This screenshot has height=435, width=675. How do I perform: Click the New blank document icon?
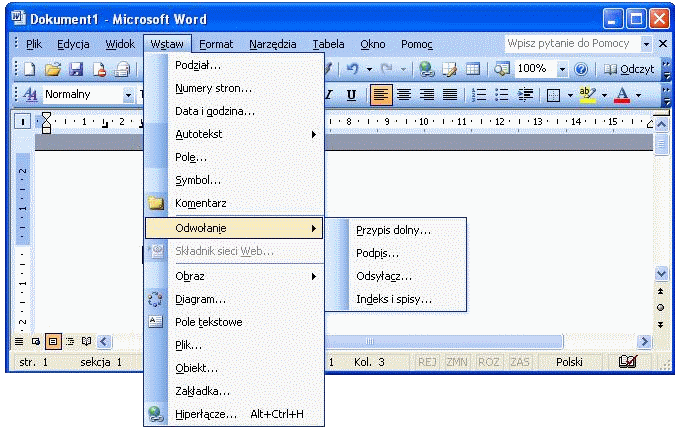point(29,69)
